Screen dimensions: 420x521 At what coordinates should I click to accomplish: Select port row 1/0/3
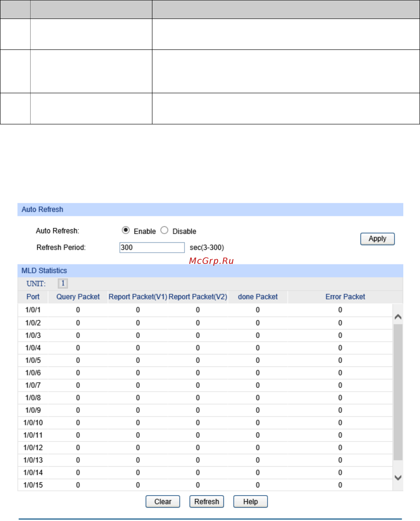pos(205,335)
